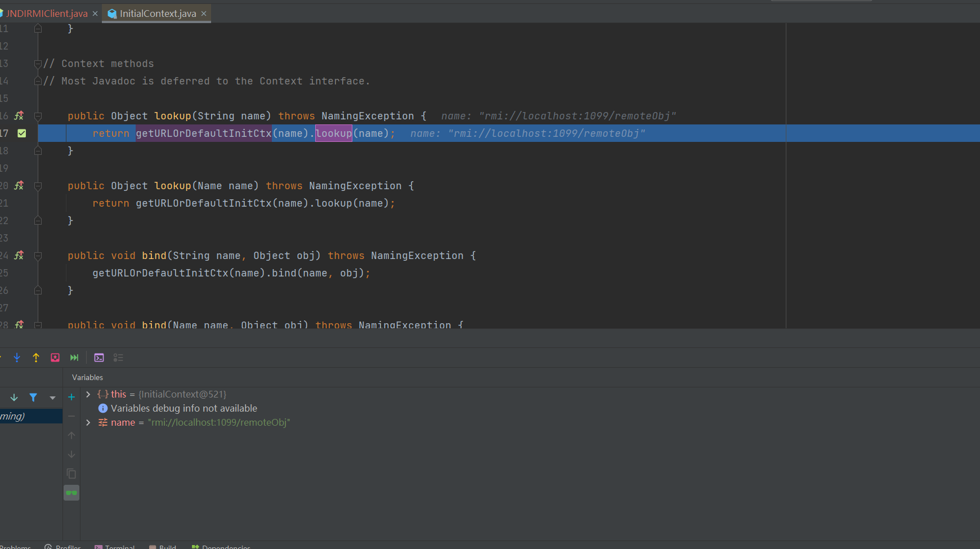This screenshot has height=549, width=980.
Task: Click the highlighted lookup method call
Action: tap(333, 133)
